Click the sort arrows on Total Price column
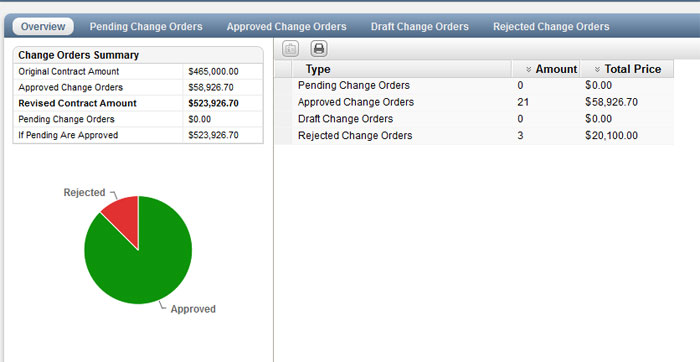The width and height of the screenshot is (700, 362). click(x=597, y=69)
